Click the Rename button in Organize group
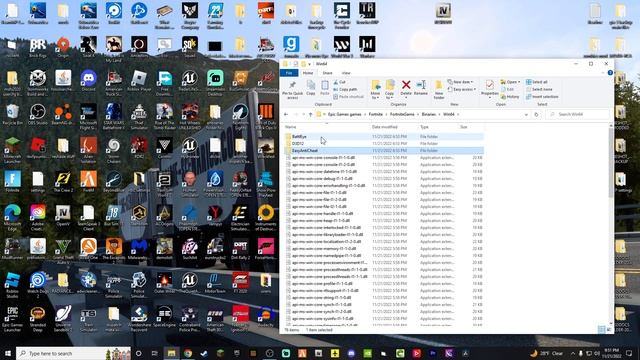The width and height of the screenshot is (640, 360). coord(421,88)
